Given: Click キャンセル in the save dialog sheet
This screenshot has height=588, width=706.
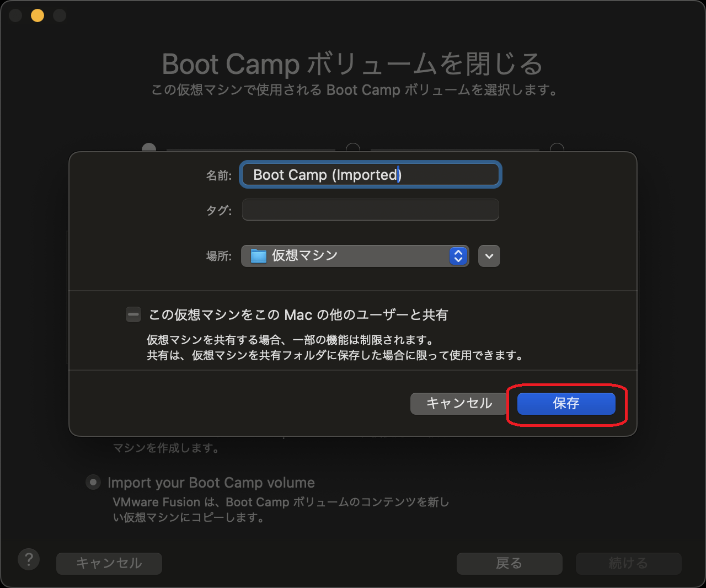Looking at the screenshot, I should (459, 404).
